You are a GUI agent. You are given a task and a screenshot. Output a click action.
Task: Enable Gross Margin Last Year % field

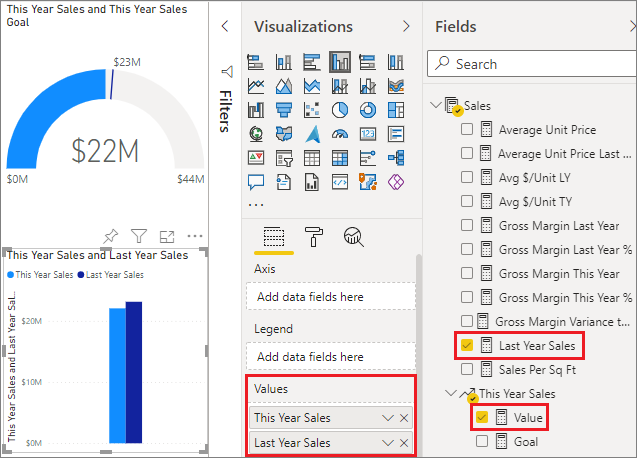[467, 249]
